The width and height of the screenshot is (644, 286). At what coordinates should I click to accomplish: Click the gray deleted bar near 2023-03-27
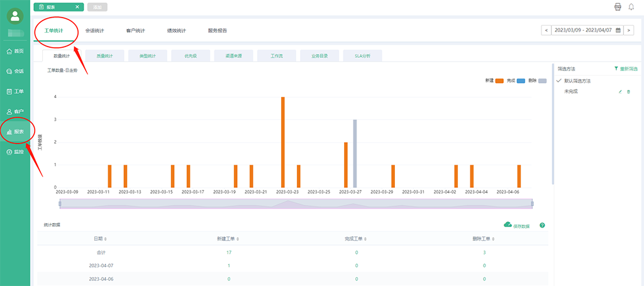tap(355, 154)
